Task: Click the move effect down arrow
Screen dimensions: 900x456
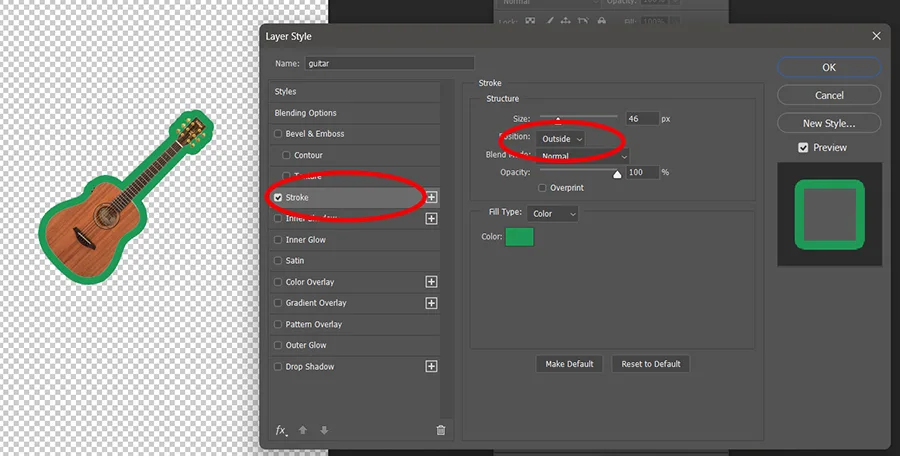Action: tap(324, 431)
